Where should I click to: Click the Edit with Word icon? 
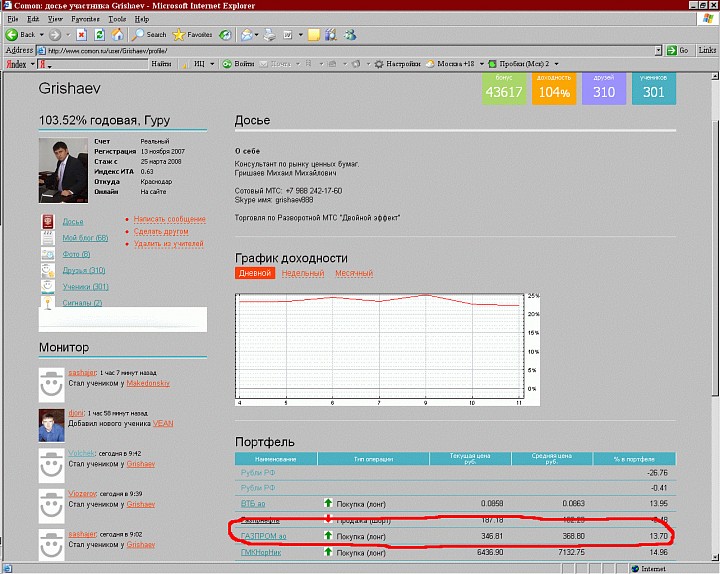click(x=288, y=34)
